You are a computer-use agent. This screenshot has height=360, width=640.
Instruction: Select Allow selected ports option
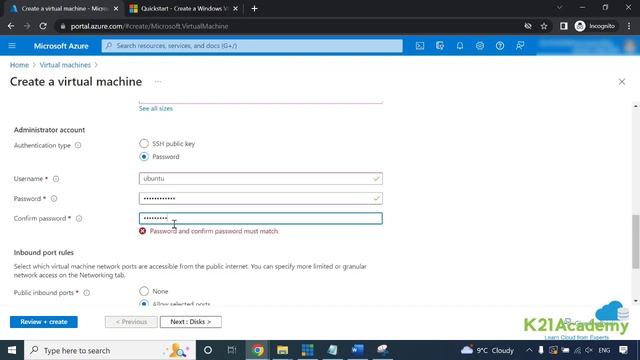pyautogui.click(x=144, y=303)
